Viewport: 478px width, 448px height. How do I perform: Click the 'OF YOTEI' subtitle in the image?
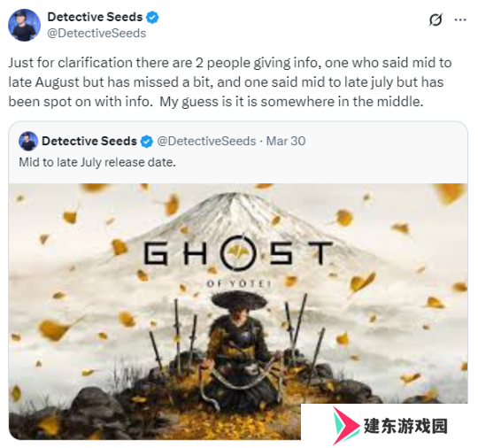239,284
